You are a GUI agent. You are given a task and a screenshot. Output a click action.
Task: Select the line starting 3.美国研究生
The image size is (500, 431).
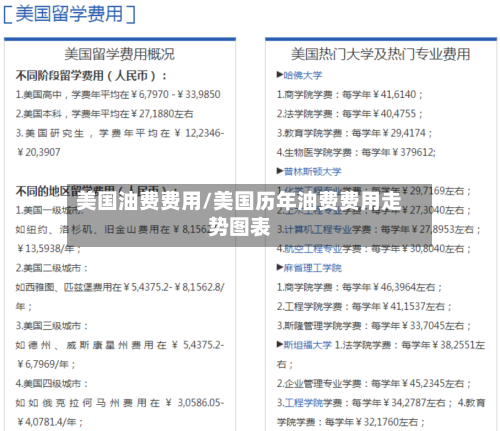(120, 133)
